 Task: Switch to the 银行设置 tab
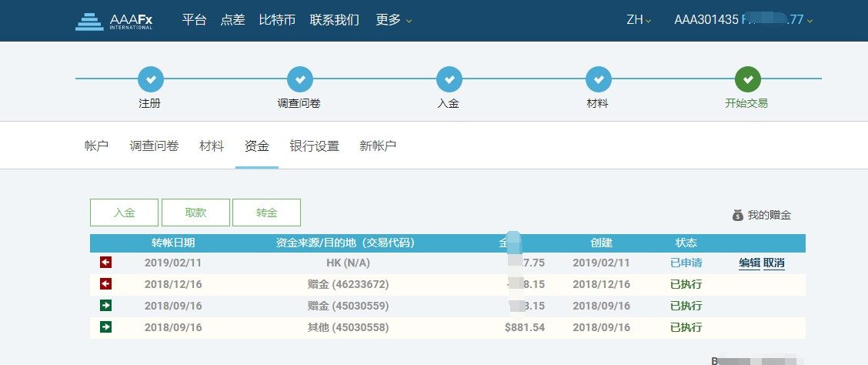pyautogui.click(x=314, y=146)
